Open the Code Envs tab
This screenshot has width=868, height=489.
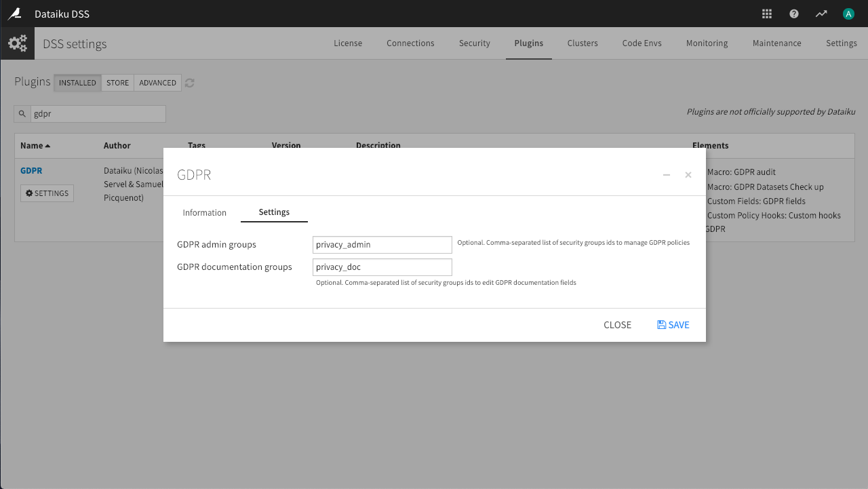coord(642,43)
